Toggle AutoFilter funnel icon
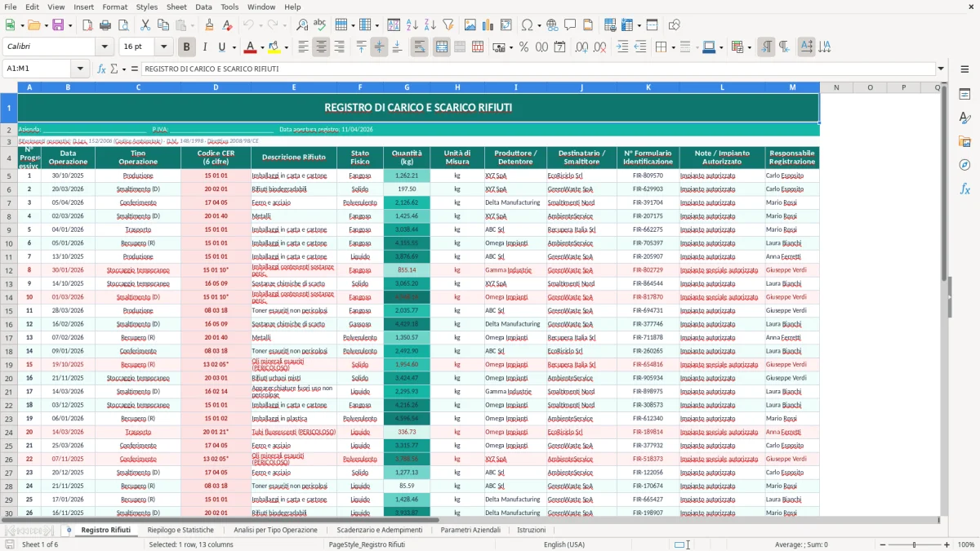This screenshot has width=980, height=551. pos(448,25)
